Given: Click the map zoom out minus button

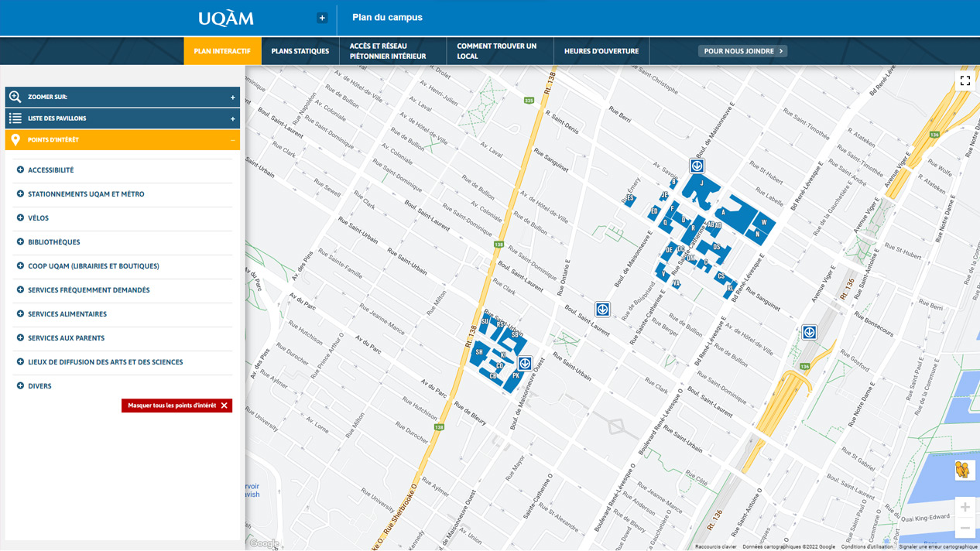Looking at the screenshot, I should pos(965,529).
